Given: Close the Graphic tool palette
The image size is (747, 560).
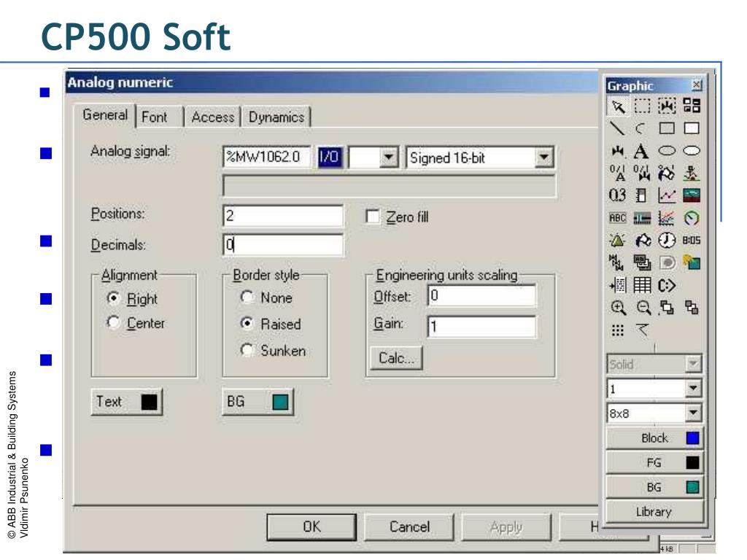Looking at the screenshot, I should pyautogui.click(x=696, y=85).
